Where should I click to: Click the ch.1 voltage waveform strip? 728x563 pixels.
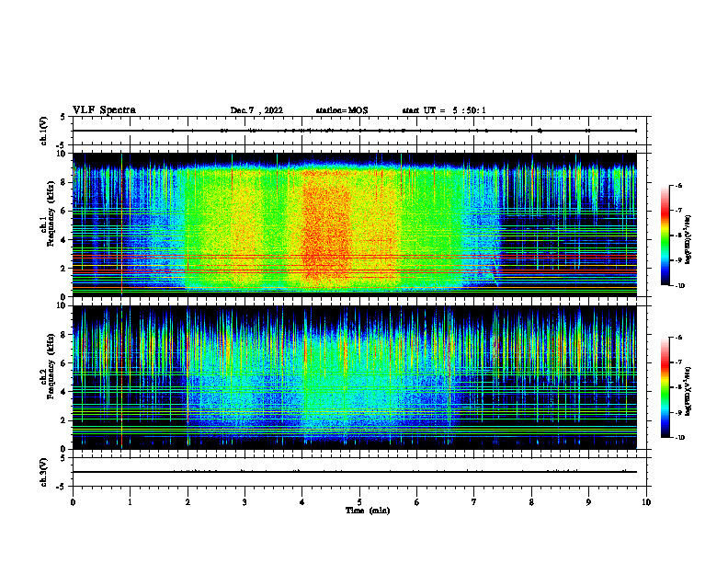pos(359,131)
